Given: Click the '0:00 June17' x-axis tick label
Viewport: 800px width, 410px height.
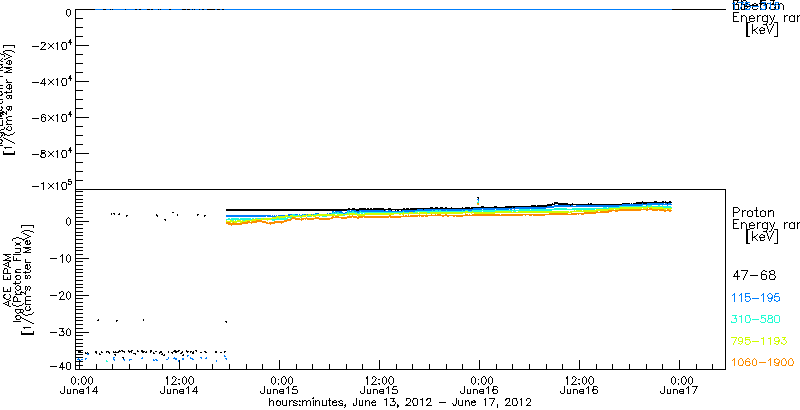Looking at the screenshot, I should tap(681, 386).
